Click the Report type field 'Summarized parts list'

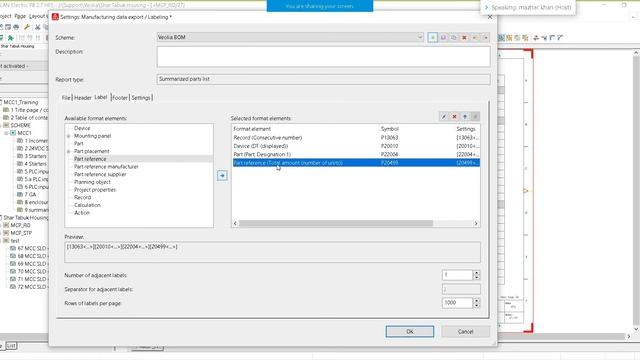click(323, 79)
